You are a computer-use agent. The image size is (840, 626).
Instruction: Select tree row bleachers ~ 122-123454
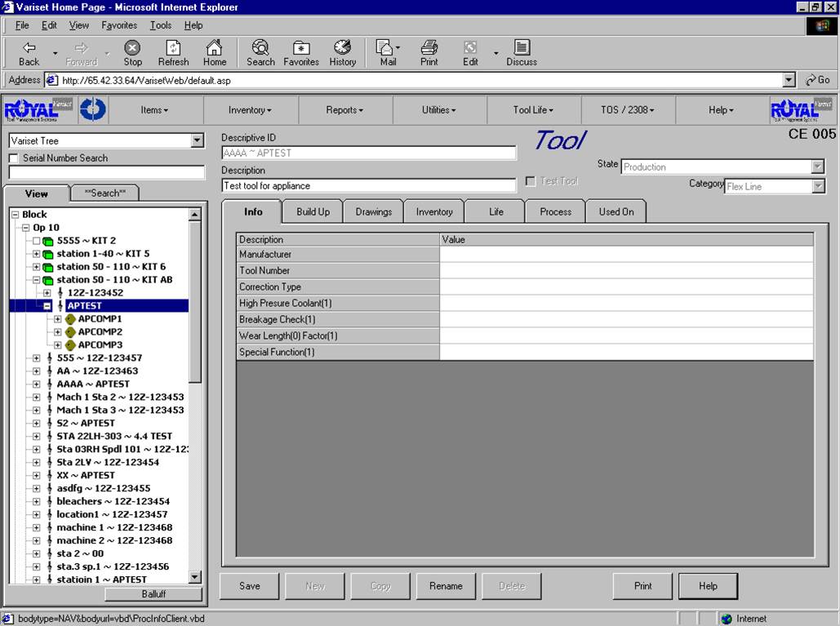click(113, 502)
